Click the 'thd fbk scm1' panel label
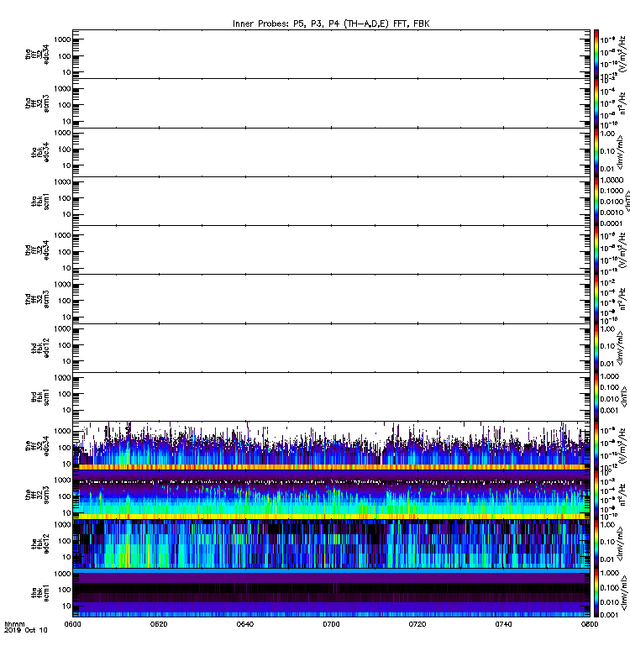Screen dimensions: 630x672 (40, 396)
